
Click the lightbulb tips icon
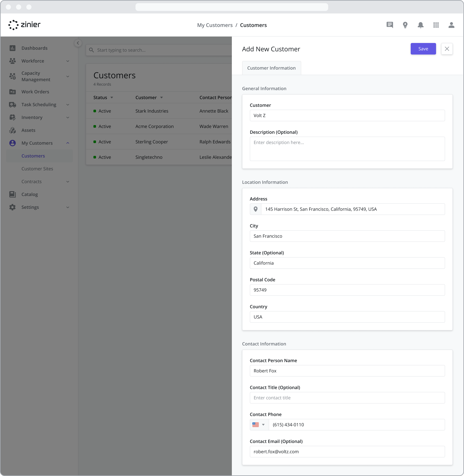(x=405, y=25)
